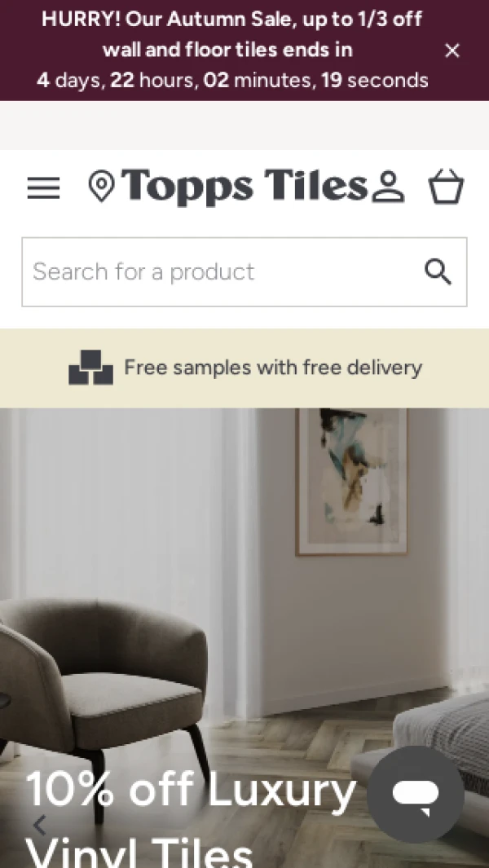Open the shopping basket
489x868 pixels.
click(x=447, y=187)
